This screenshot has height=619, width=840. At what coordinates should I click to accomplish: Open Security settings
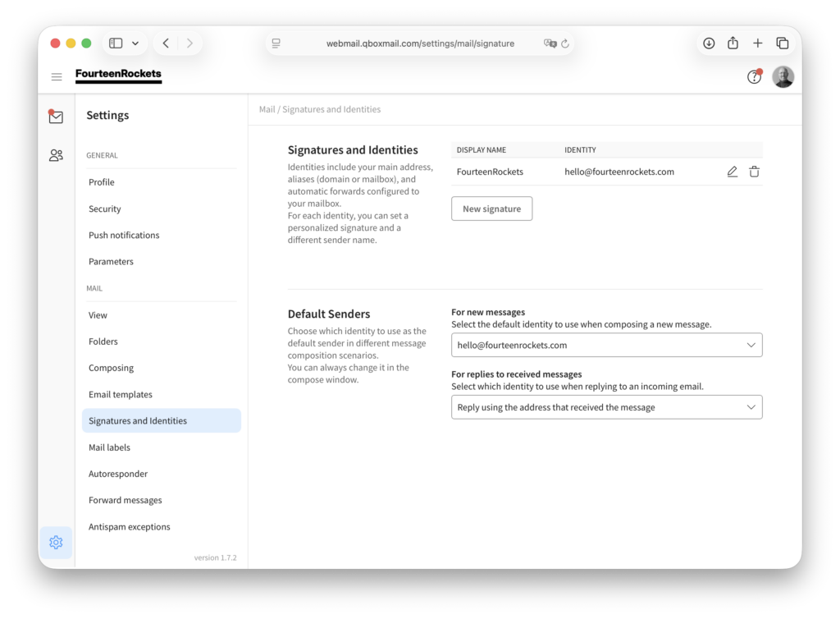pyautogui.click(x=162, y=209)
